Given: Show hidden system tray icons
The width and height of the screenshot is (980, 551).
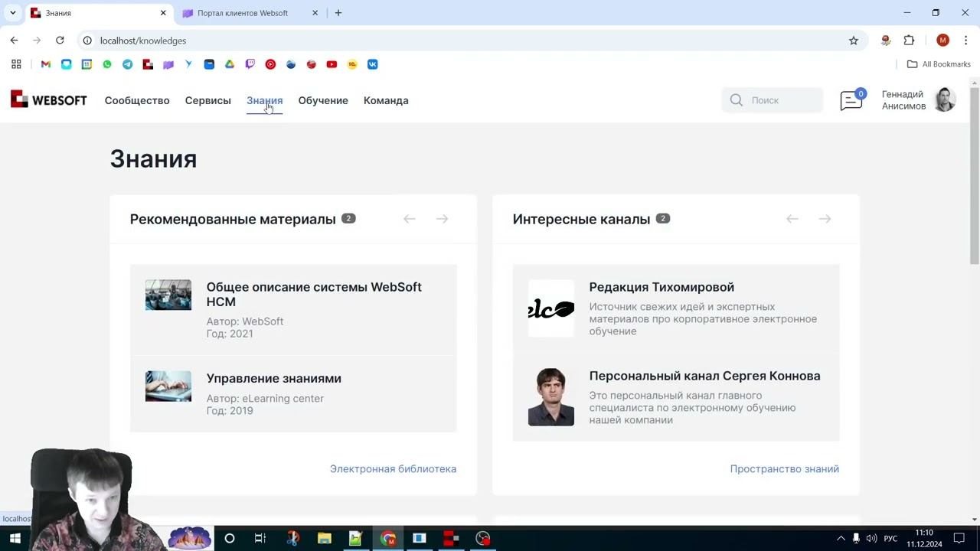Looking at the screenshot, I should pos(841,539).
